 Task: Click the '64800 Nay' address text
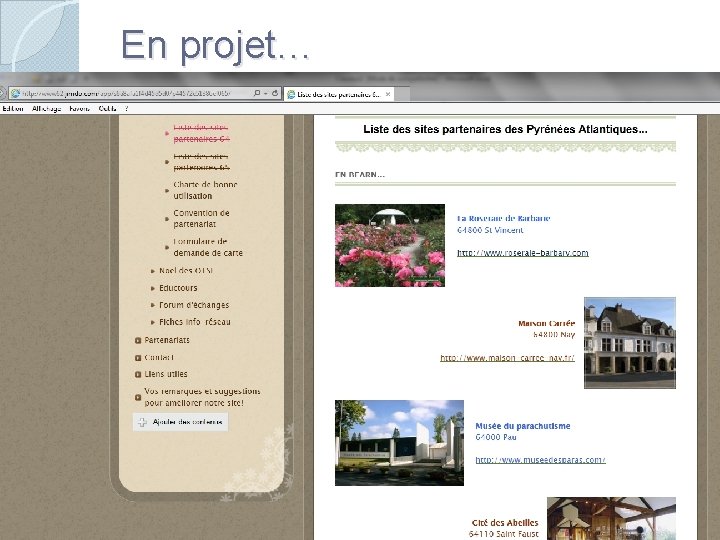click(x=554, y=335)
